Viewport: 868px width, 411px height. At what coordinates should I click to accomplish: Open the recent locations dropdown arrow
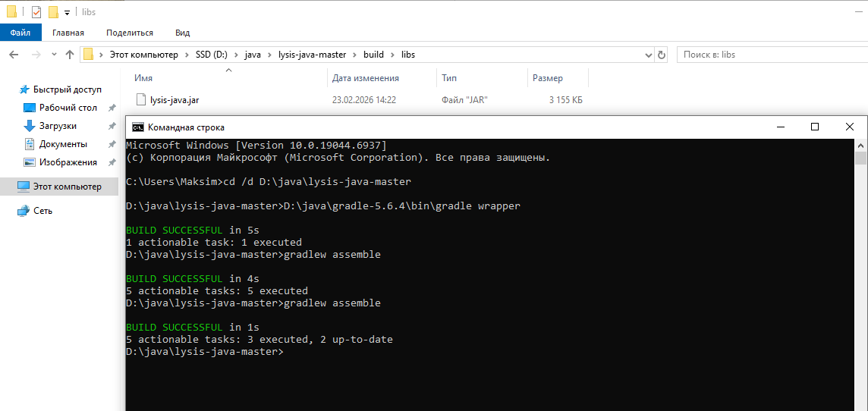[54, 55]
